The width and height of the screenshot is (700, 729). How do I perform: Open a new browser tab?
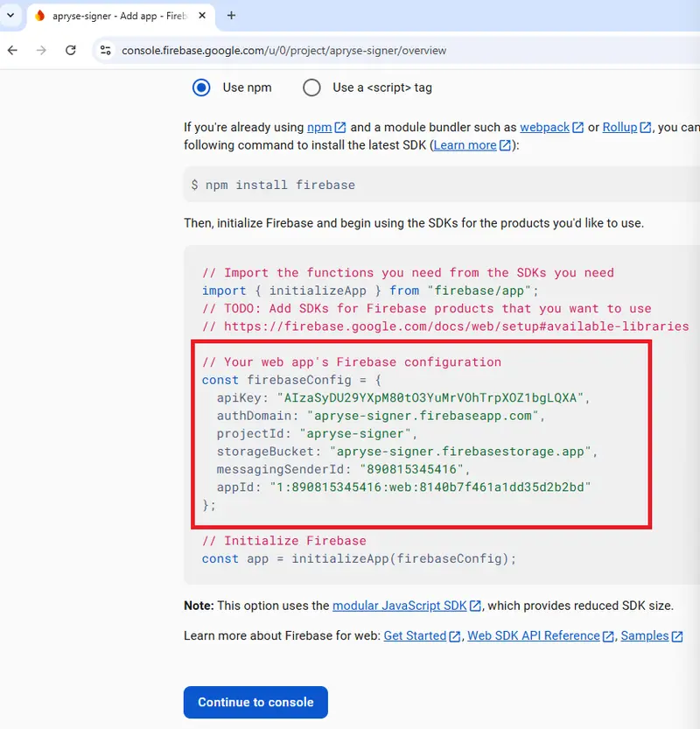(x=231, y=16)
